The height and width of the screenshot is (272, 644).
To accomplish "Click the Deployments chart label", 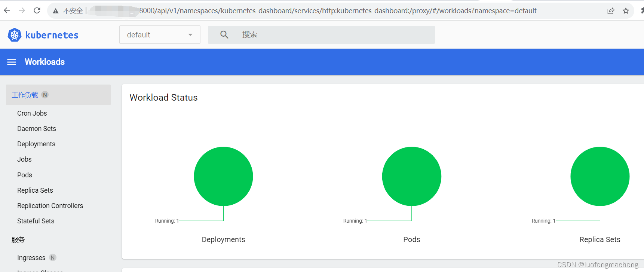I will [223, 239].
